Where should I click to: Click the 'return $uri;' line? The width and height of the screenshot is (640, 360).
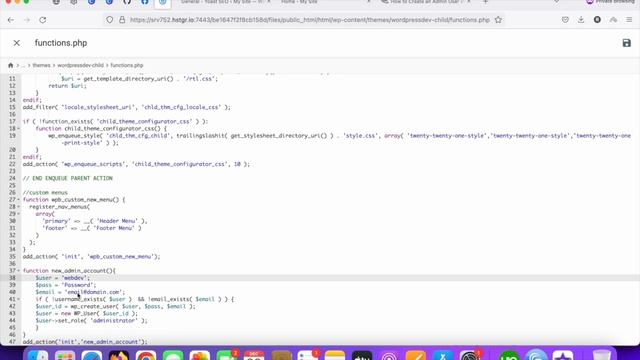(67, 86)
